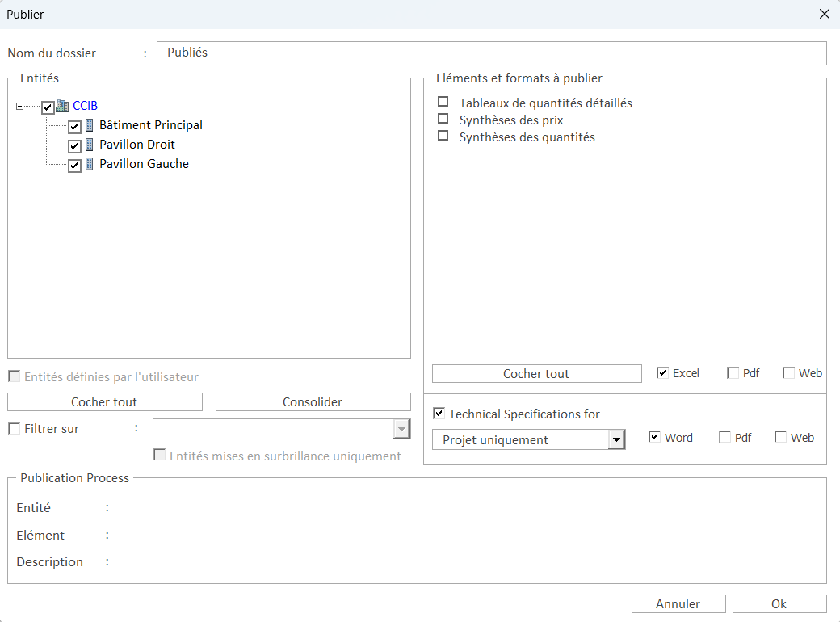This screenshot has width=840, height=622.
Task: Check Synthèses des quantités option
Action: click(443, 136)
